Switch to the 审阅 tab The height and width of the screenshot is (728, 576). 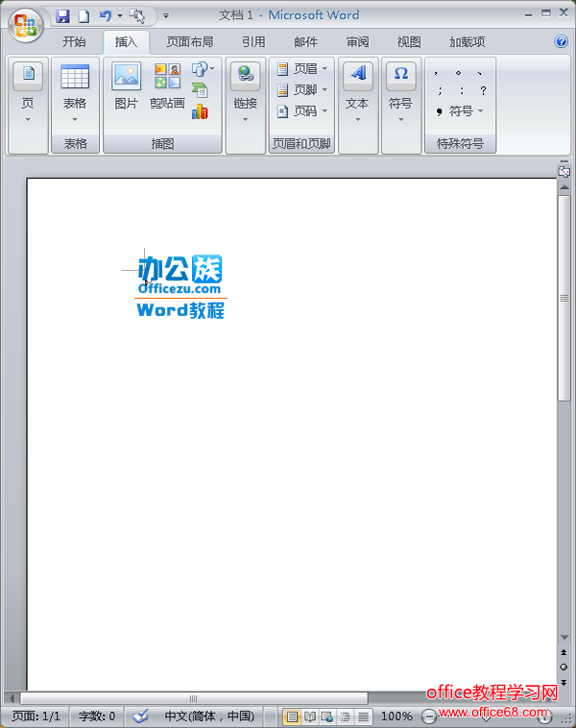(x=358, y=42)
